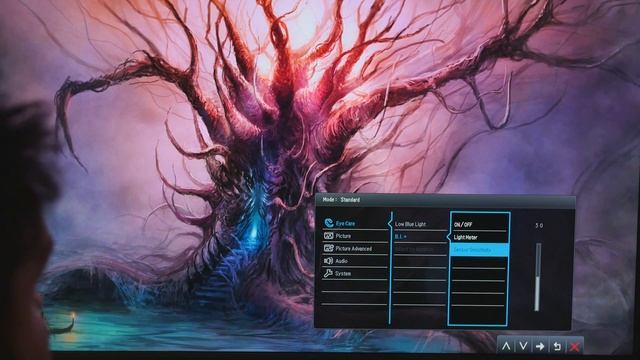Click the slider value 50
640x360 pixels.
(x=539, y=225)
